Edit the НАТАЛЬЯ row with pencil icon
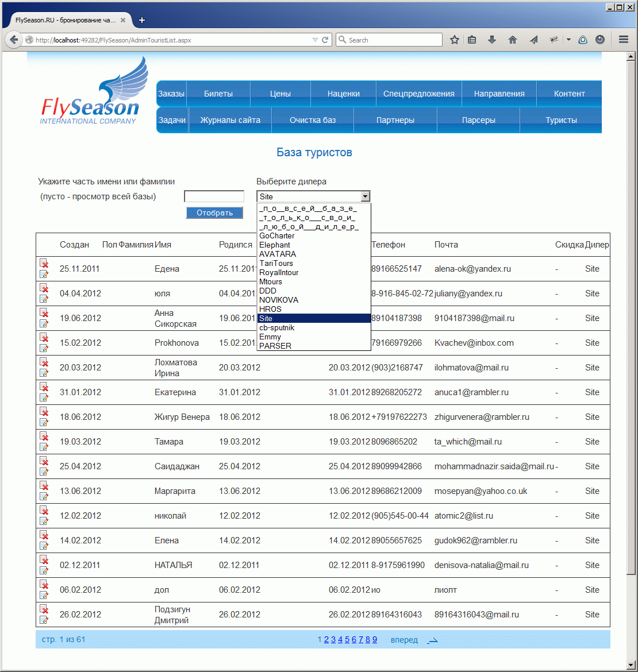Screen dimensions: 638x672 tap(44, 570)
